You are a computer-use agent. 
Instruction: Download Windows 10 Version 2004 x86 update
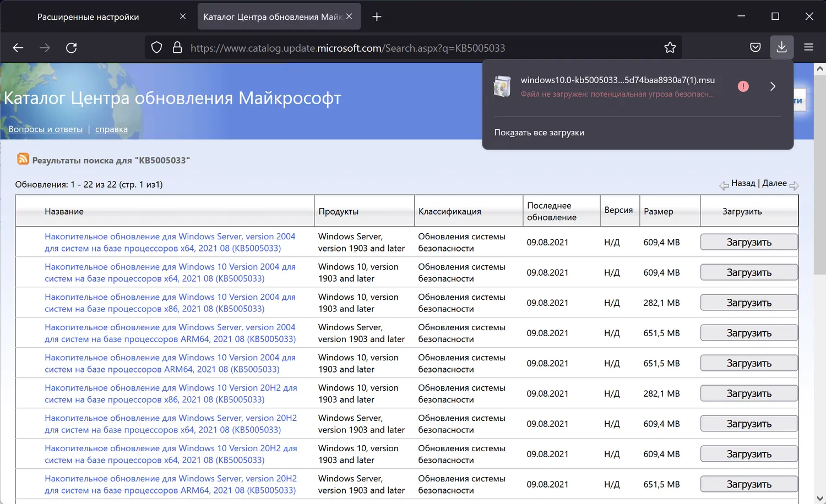(x=749, y=303)
